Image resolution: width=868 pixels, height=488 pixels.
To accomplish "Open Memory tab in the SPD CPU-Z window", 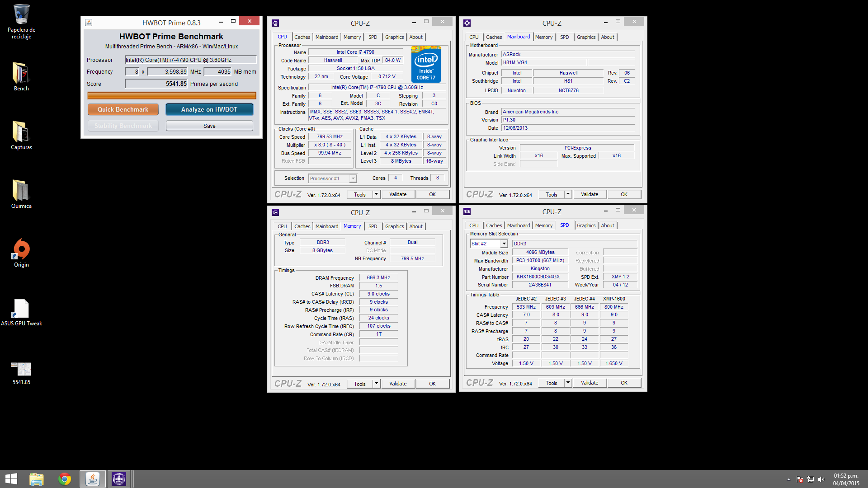I will (x=544, y=225).
